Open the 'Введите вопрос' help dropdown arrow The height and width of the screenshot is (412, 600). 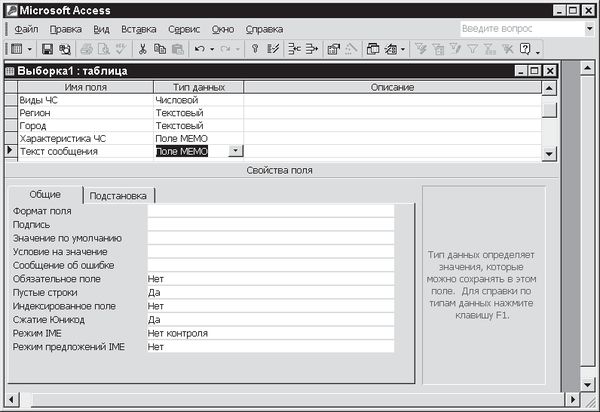coord(588,29)
